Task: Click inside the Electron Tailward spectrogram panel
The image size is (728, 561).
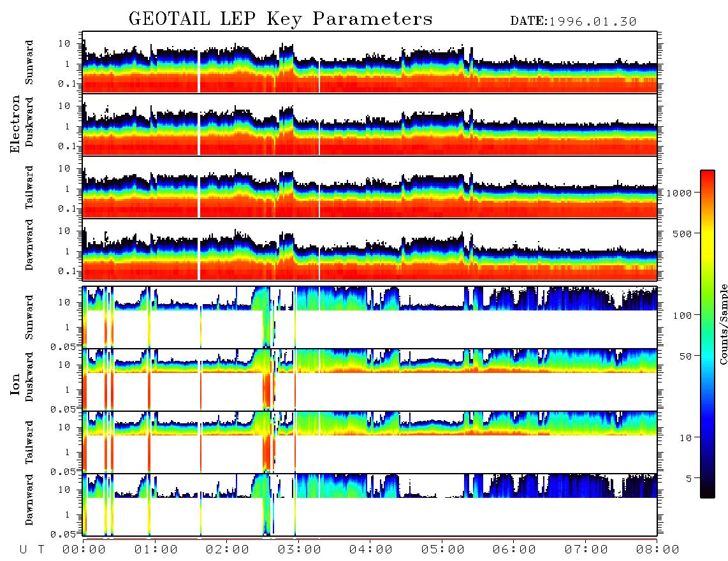Action: click(x=370, y=187)
